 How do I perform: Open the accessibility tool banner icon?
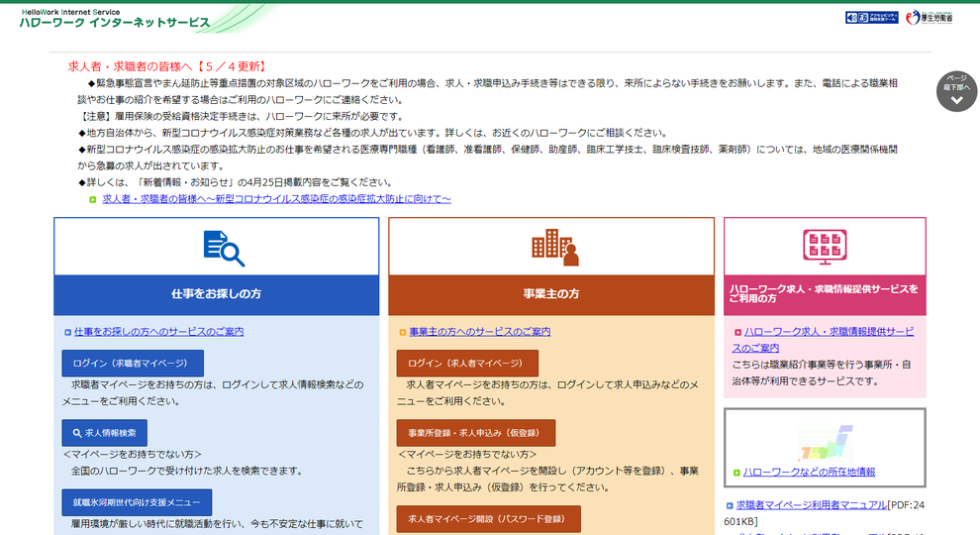(x=871, y=18)
